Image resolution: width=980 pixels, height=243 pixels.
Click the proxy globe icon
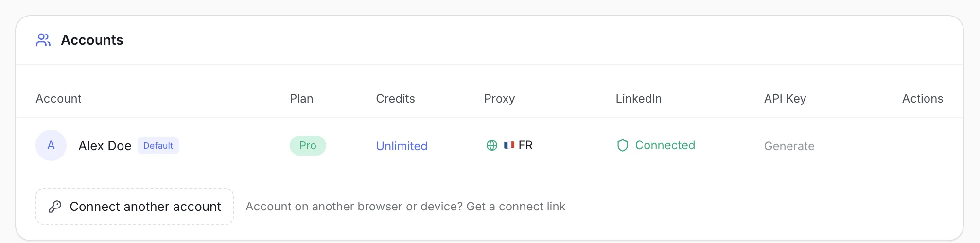492,145
